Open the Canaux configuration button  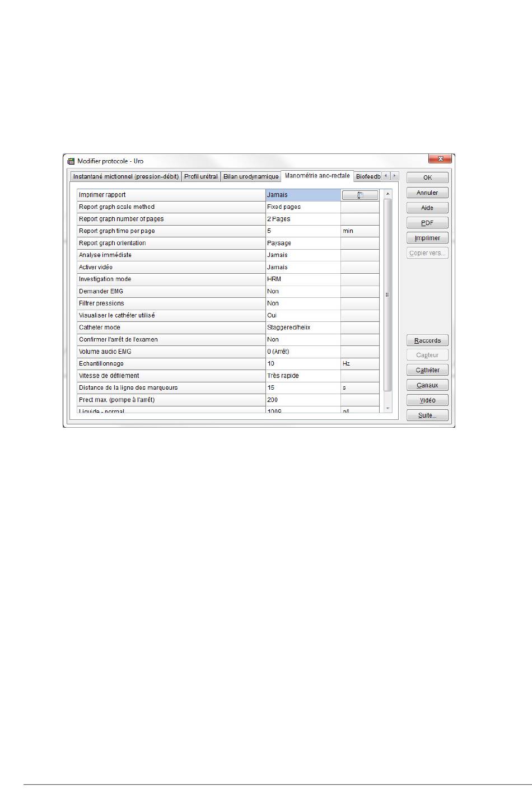(427, 385)
